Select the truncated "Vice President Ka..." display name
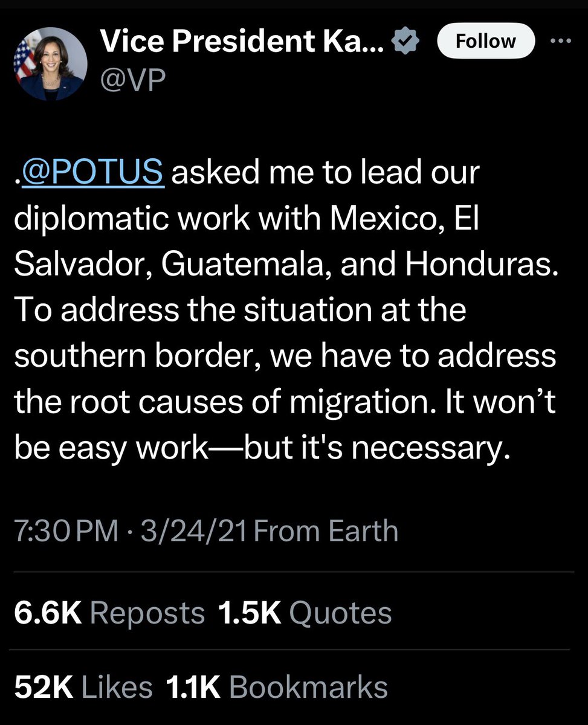 (242, 42)
